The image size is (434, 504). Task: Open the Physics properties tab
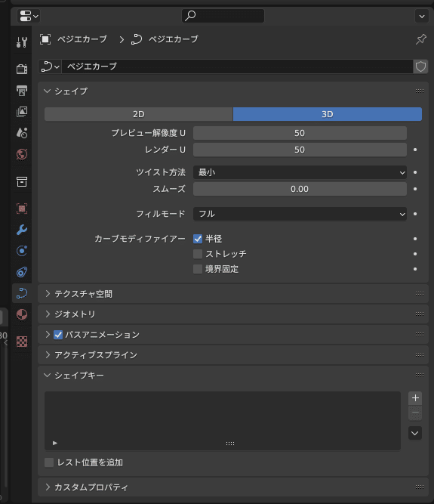click(22, 251)
